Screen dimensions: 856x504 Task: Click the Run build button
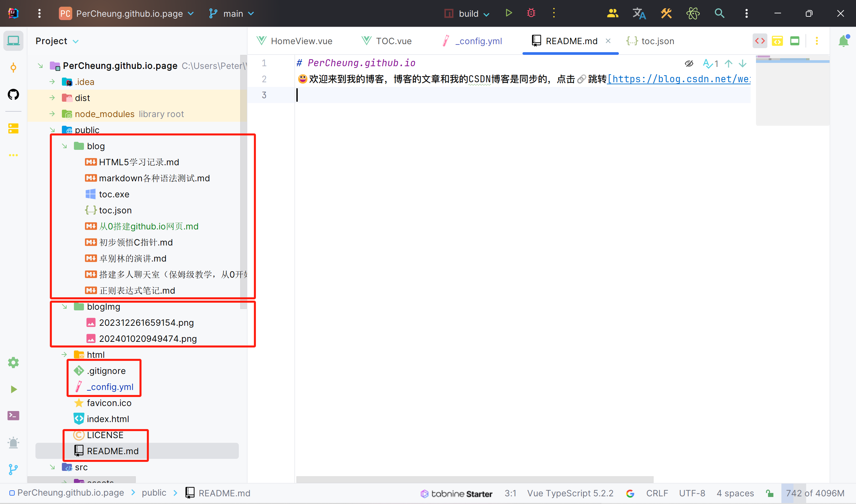(508, 13)
